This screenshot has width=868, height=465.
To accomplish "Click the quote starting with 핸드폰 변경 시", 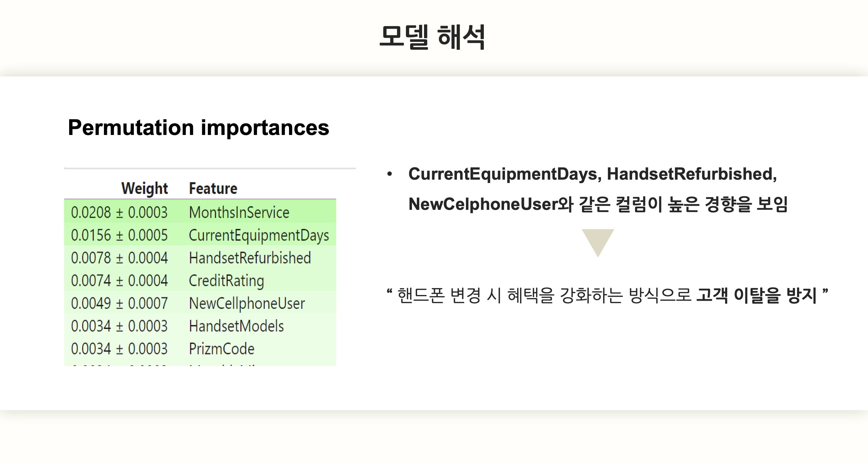I will 607,296.
